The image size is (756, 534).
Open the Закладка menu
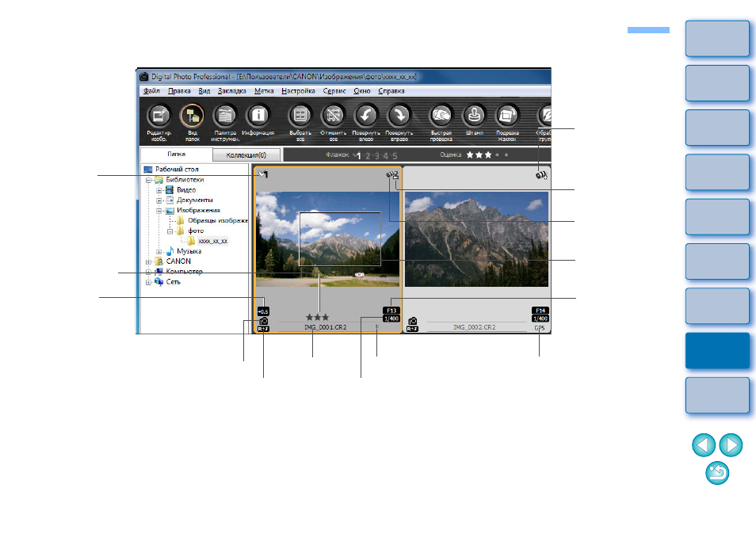(x=232, y=90)
